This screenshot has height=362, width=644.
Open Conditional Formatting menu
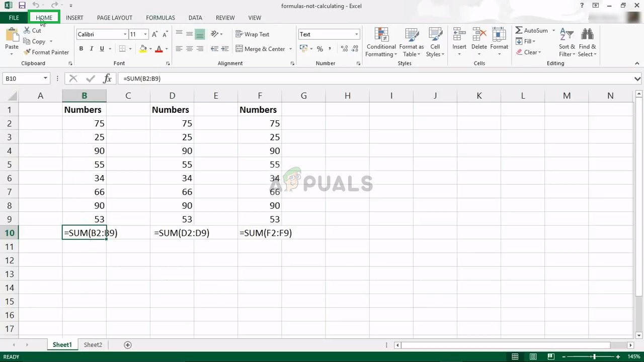click(381, 42)
